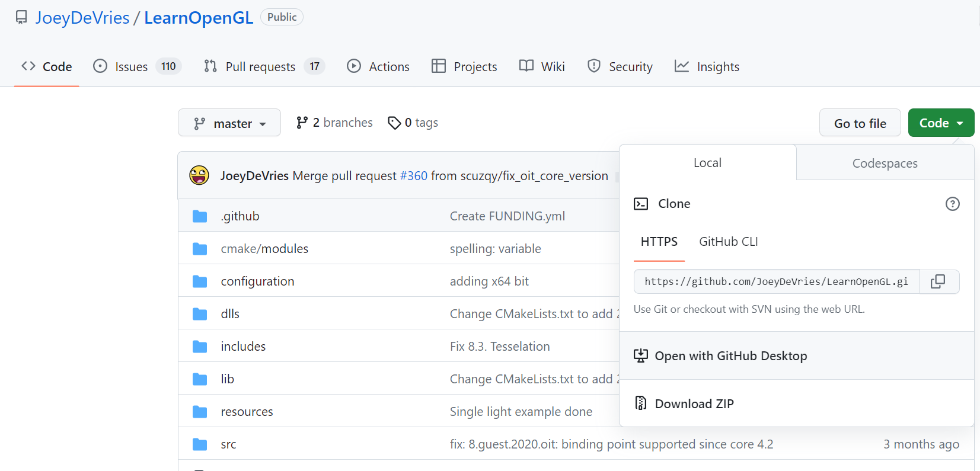Open the dlls folder
Screen dimensions: 980x471
(230, 314)
